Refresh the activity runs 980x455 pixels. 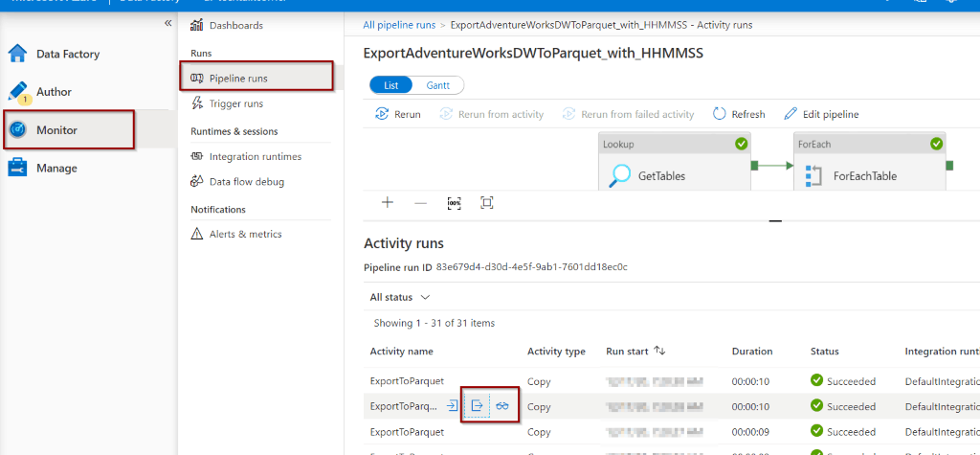pyautogui.click(x=739, y=115)
